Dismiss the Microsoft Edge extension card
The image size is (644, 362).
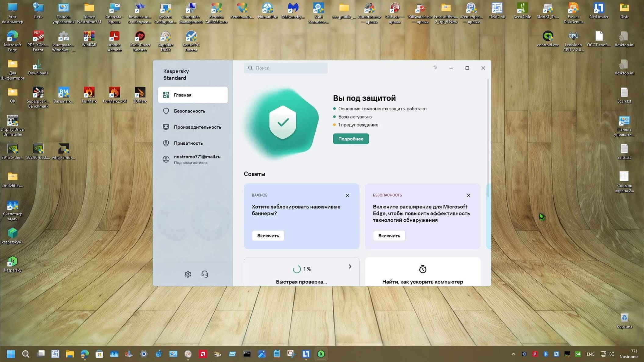pos(468,195)
